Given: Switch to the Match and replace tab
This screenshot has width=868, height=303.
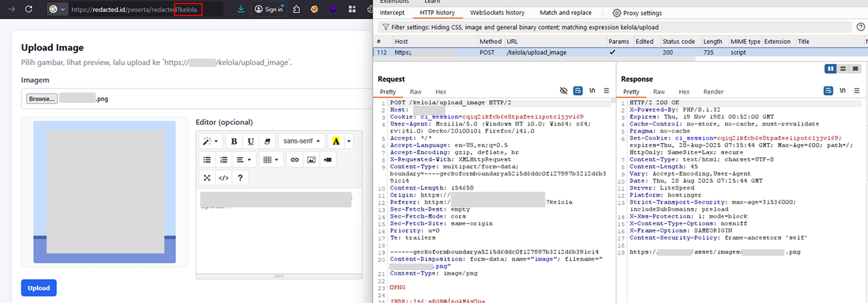Looking at the screenshot, I should click(566, 13).
